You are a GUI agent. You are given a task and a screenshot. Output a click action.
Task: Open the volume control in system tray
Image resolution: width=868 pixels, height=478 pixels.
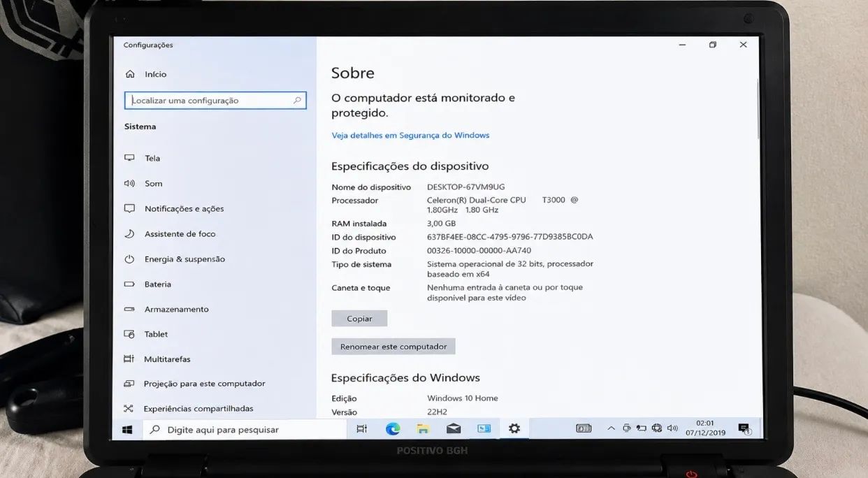672,428
